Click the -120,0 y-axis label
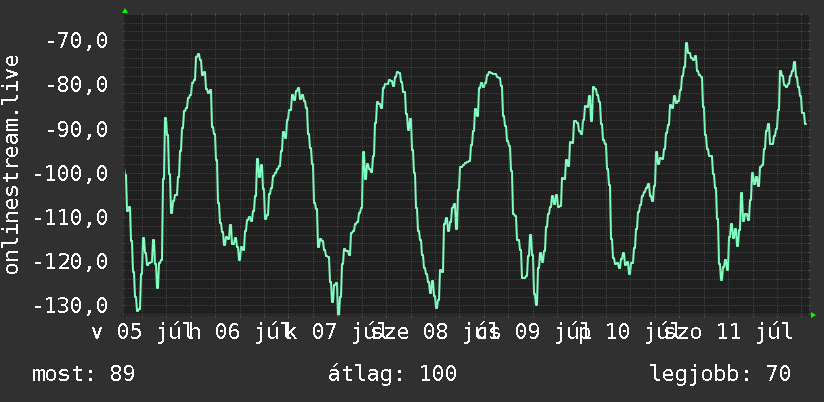The image size is (824, 402). 71,262
